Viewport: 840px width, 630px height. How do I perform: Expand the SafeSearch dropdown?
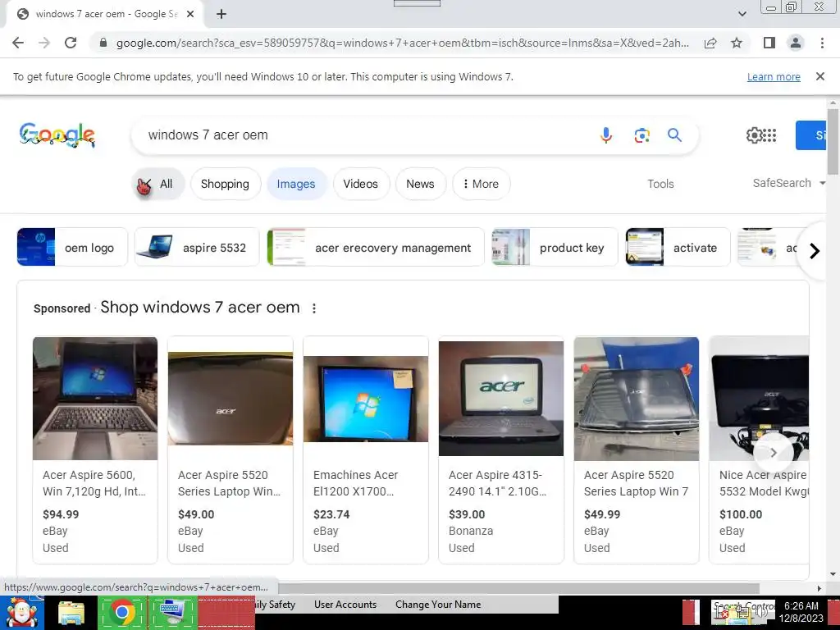pos(789,183)
